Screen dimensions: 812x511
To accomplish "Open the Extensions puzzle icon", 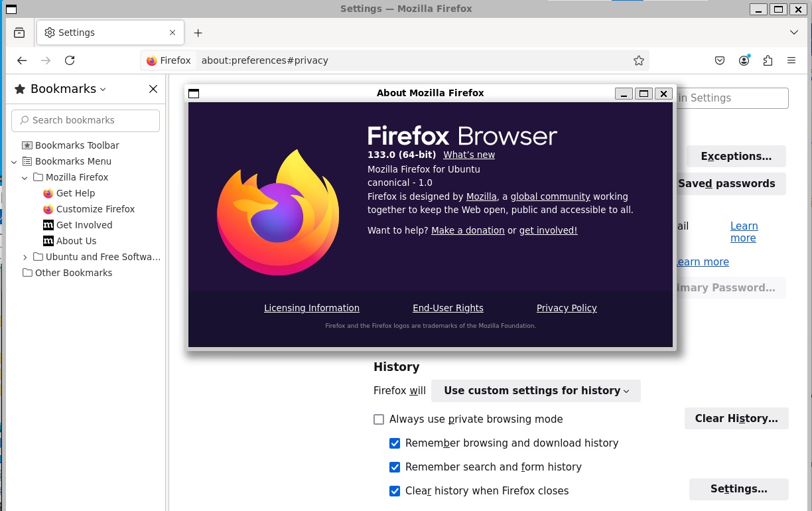I will click(768, 60).
